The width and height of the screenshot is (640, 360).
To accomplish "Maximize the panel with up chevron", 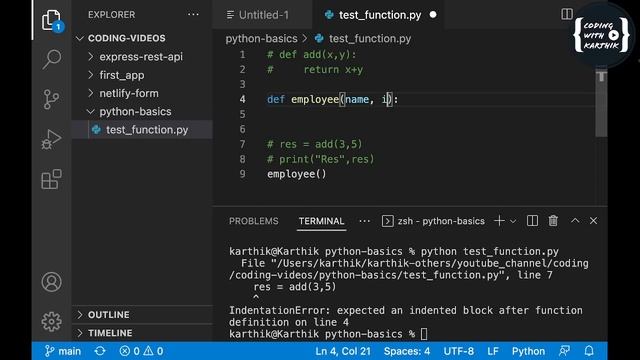I will tap(575, 220).
